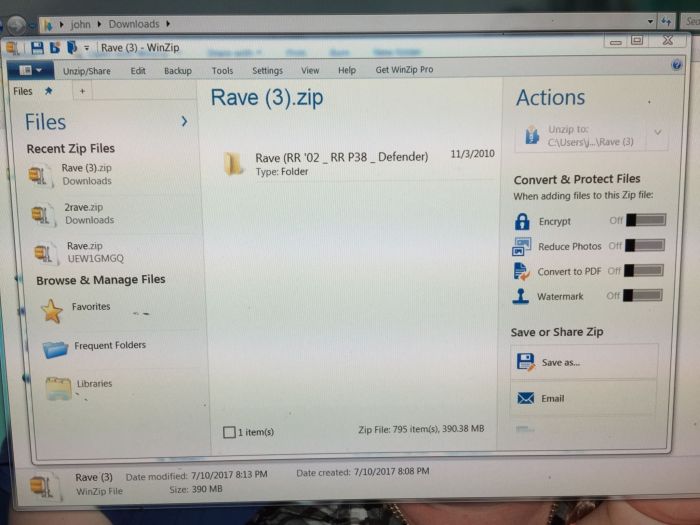
Task: Open Favorites star icon
Action: [52, 311]
